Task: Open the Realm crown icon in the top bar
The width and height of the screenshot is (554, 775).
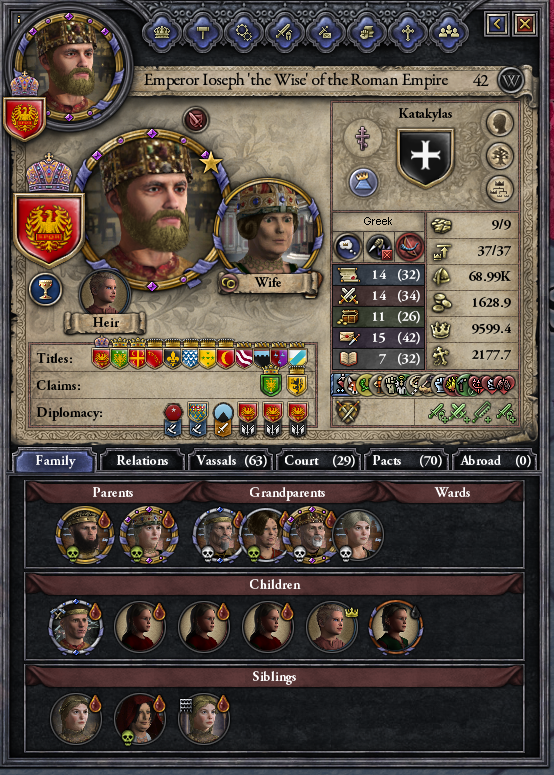Action: click(x=162, y=33)
